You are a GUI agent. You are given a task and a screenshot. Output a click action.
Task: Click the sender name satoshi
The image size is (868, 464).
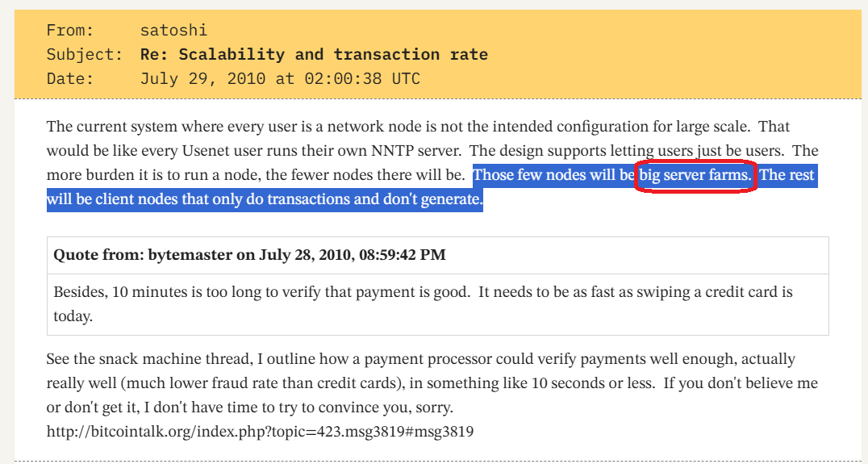[173, 31]
